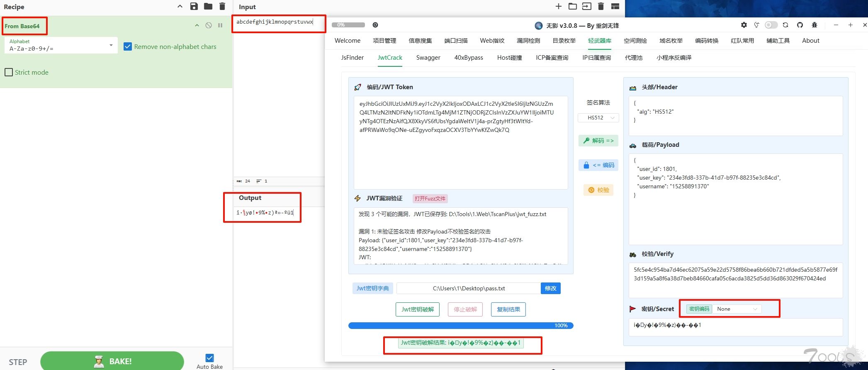Screen dimensions: 868x370
Task: Click the 修改 button next to path
Action: 551,288
